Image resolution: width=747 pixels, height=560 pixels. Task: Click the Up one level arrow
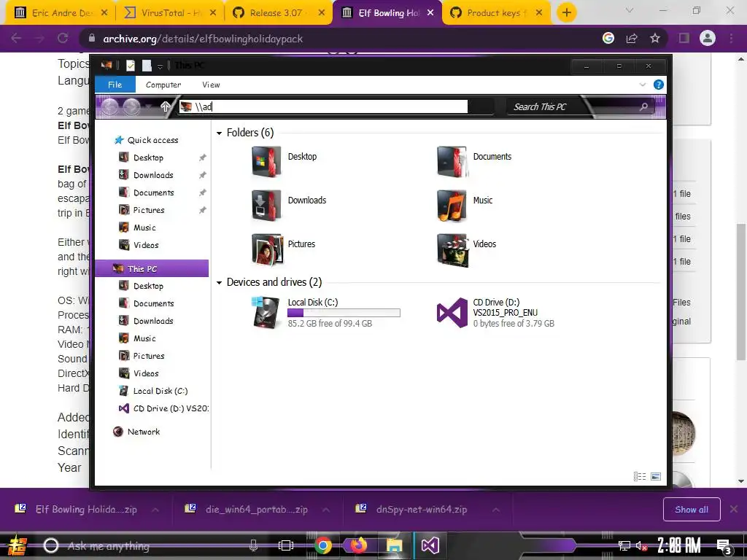165,106
